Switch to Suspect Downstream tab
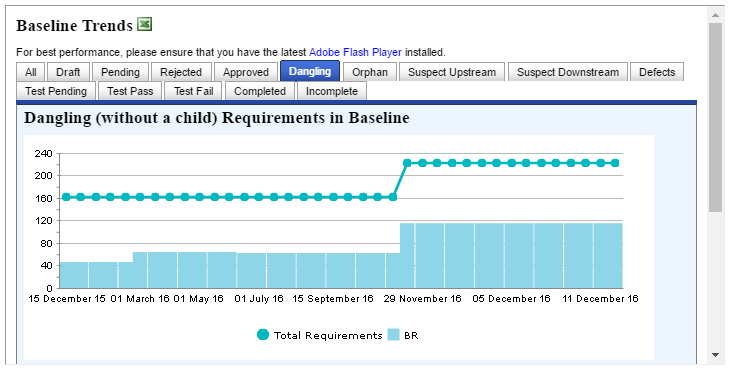 click(568, 72)
